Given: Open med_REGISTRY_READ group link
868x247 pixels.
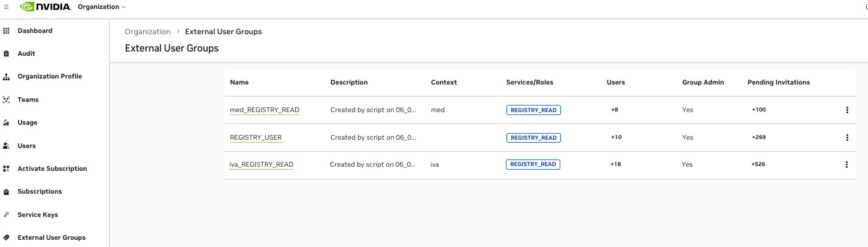Looking at the screenshot, I should (265, 110).
